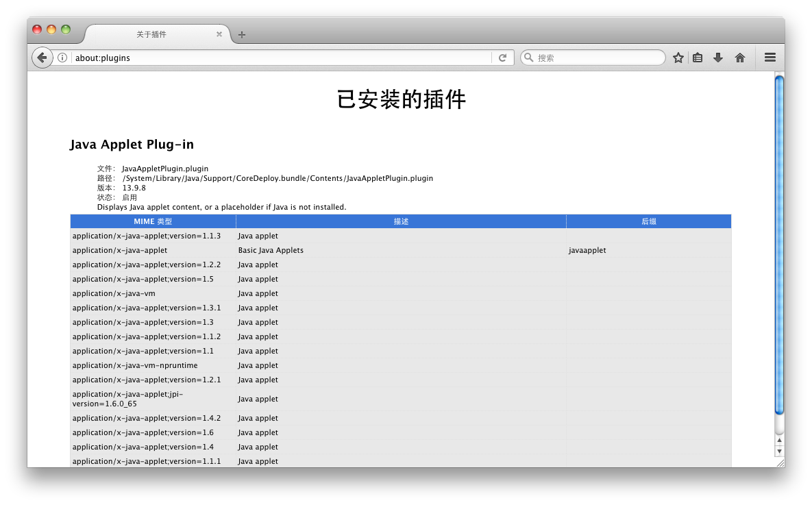Open a new tab with plus button

pyautogui.click(x=242, y=35)
